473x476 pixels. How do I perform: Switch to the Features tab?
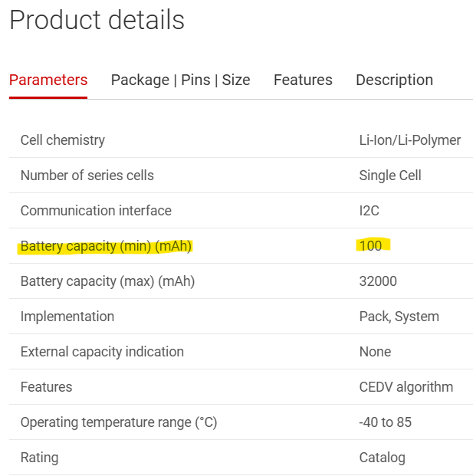[303, 80]
